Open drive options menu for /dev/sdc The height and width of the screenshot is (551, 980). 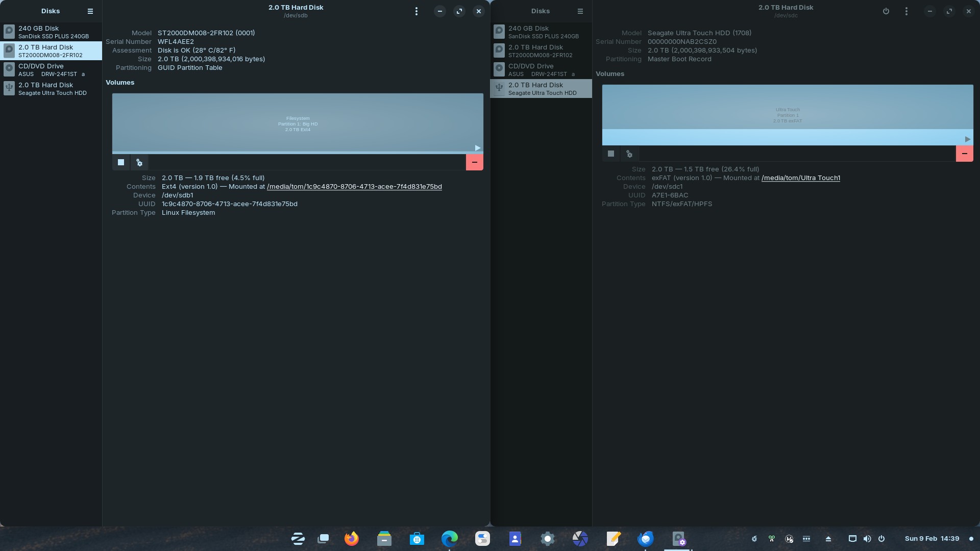[x=906, y=11]
